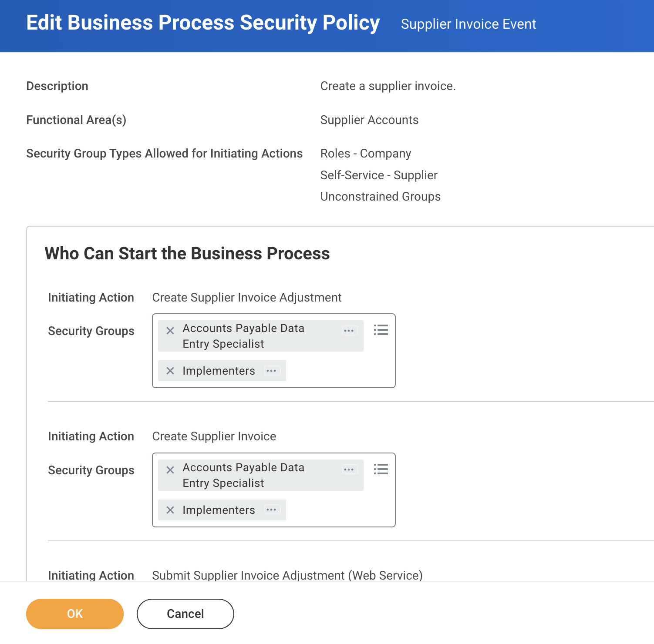Confirm changes with OK button
Screen dimensions: 654x644
(74, 614)
